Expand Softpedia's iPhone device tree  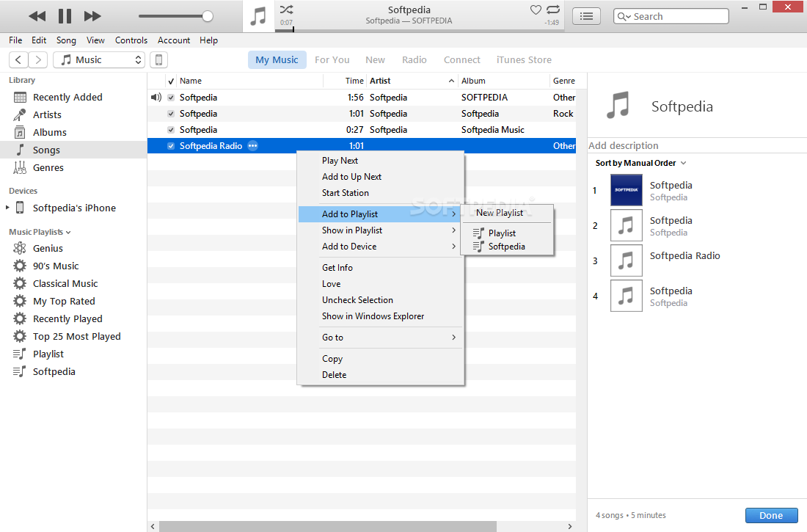8,208
